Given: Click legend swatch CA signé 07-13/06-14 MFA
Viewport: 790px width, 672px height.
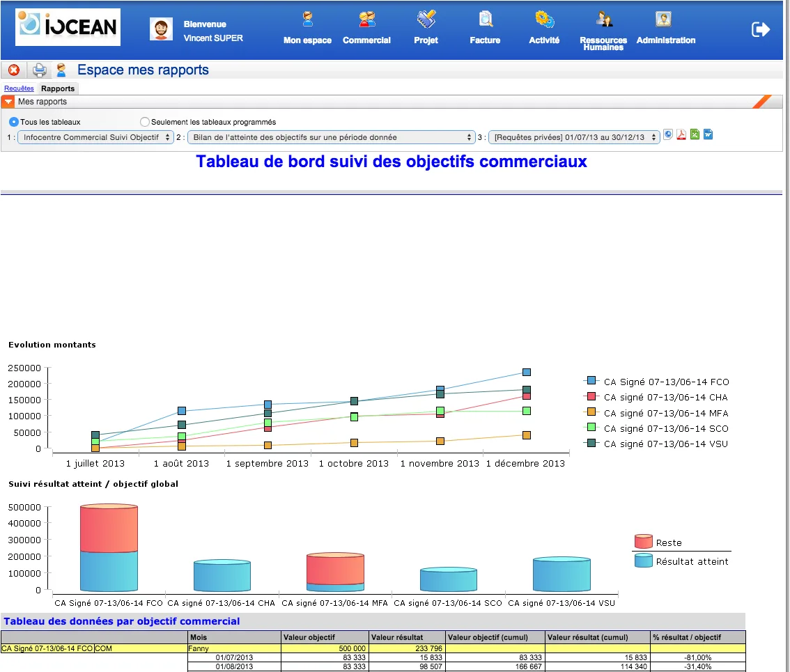Looking at the screenshot, I should 591,412.
